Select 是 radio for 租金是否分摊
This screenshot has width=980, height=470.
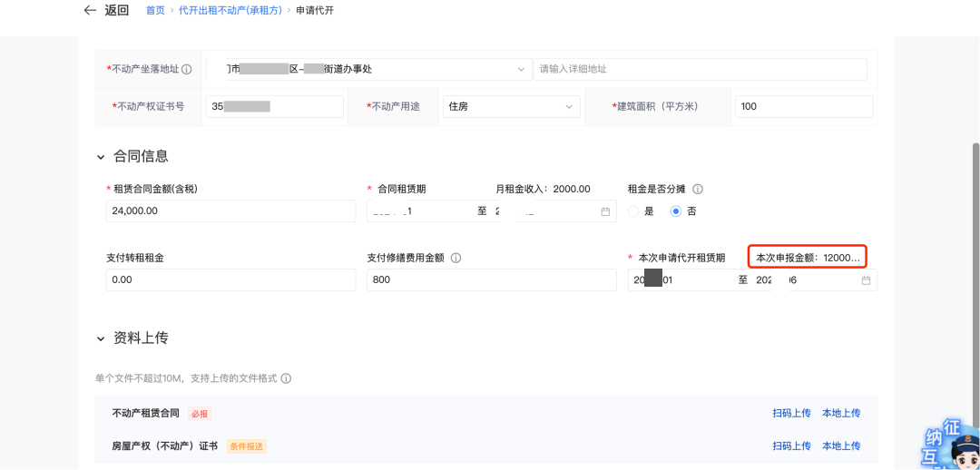(633, 211)
